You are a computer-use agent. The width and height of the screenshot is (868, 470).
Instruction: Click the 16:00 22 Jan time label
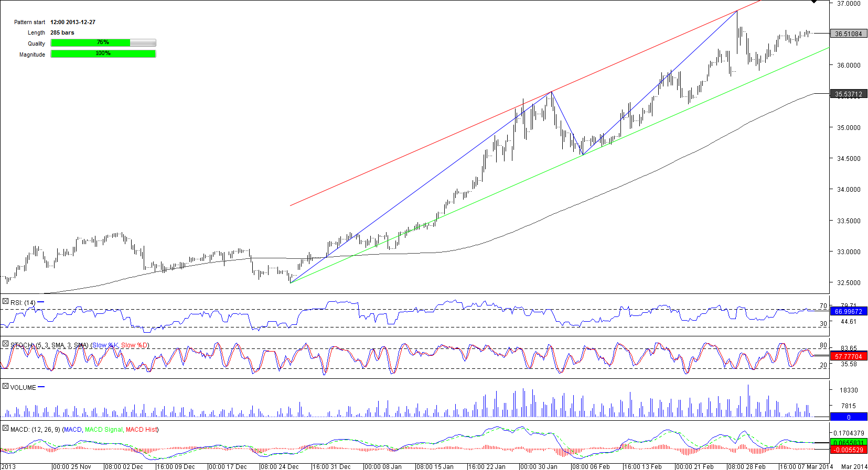pyautogui.click(x=487, y=466)
